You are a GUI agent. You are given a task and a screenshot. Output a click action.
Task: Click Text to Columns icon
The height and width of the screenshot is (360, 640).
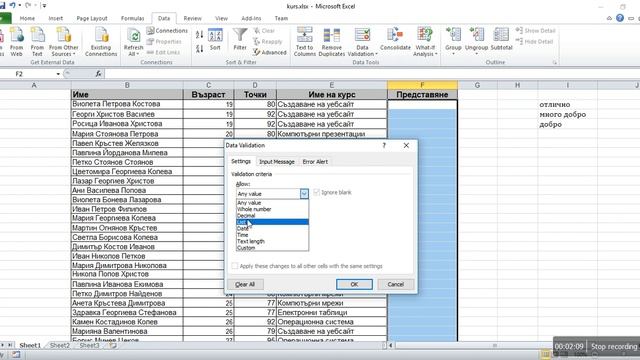click(x=304, y=41)
